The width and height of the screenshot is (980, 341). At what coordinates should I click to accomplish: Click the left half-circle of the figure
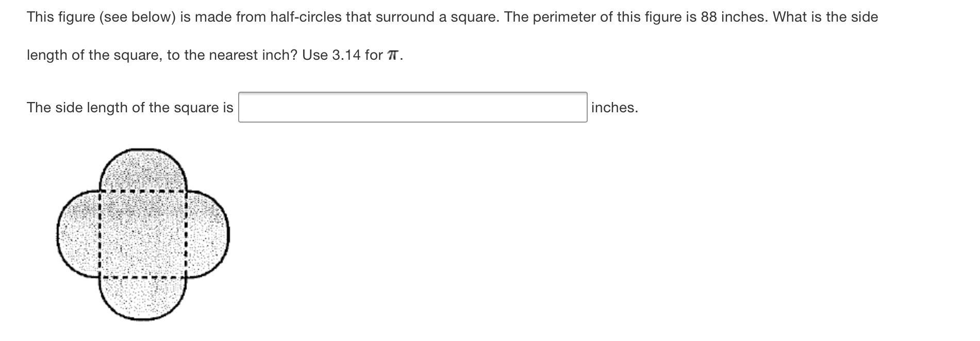pos(78,235)
